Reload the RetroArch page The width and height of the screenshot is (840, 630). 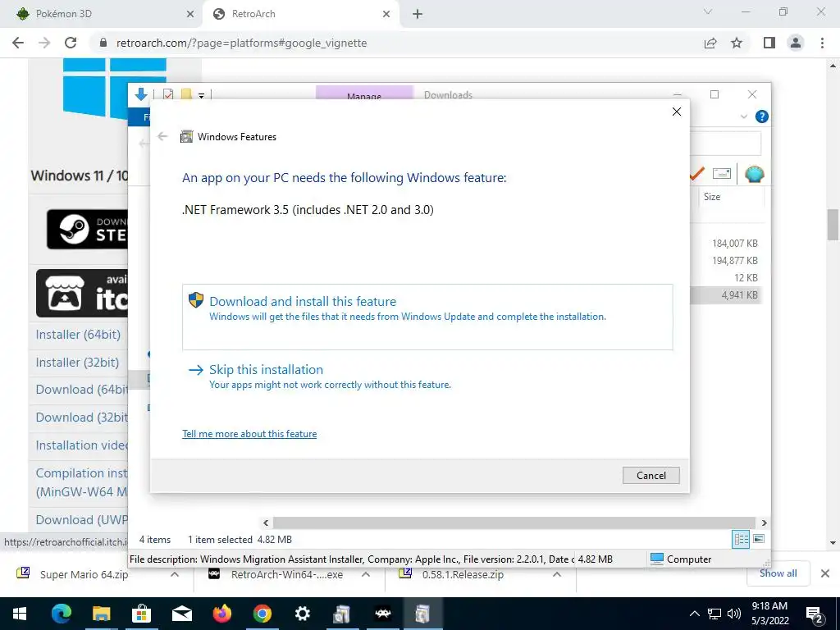(x=71, y=43)
